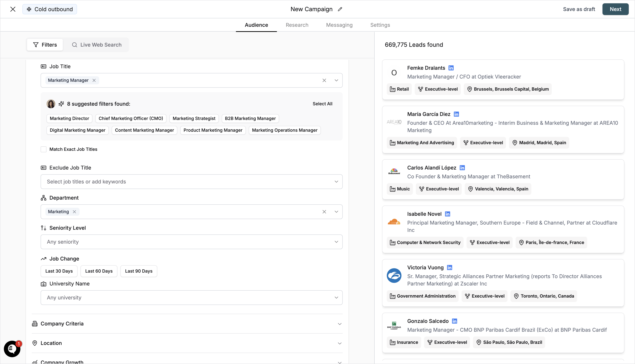Switch to the Research tab
Screen dimensions: 635x364
[x=297, y=25]
